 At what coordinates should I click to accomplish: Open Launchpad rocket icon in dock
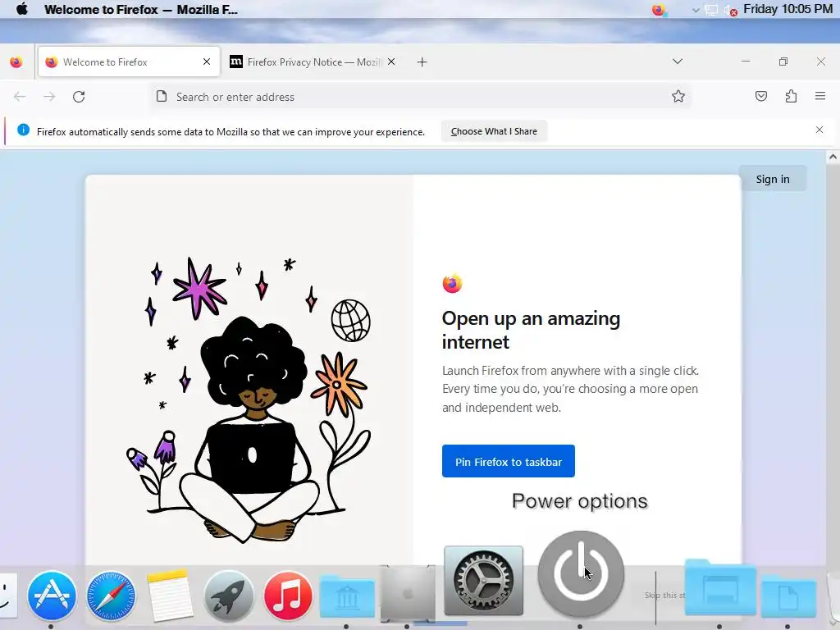(229, 596)
